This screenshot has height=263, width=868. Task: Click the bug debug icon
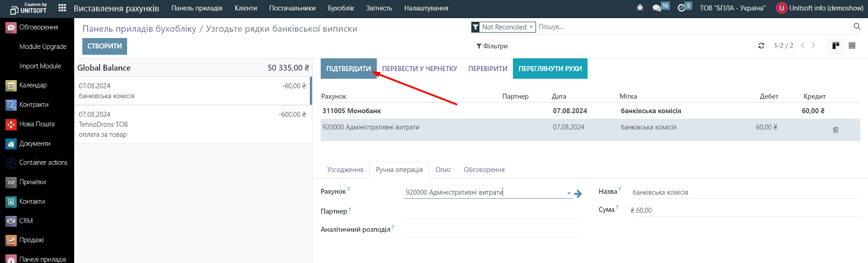(x=640, y=8)
